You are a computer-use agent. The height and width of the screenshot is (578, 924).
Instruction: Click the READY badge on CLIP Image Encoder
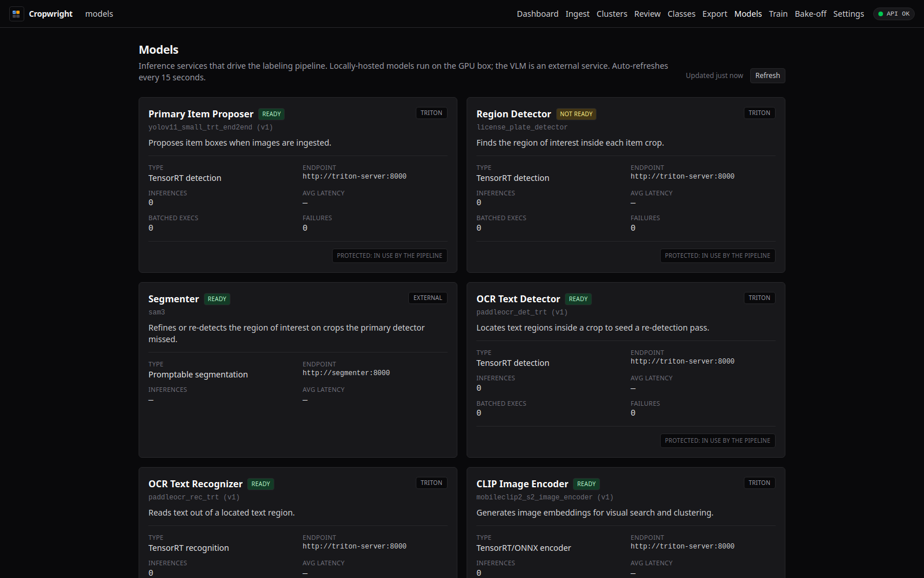(586, 484)
